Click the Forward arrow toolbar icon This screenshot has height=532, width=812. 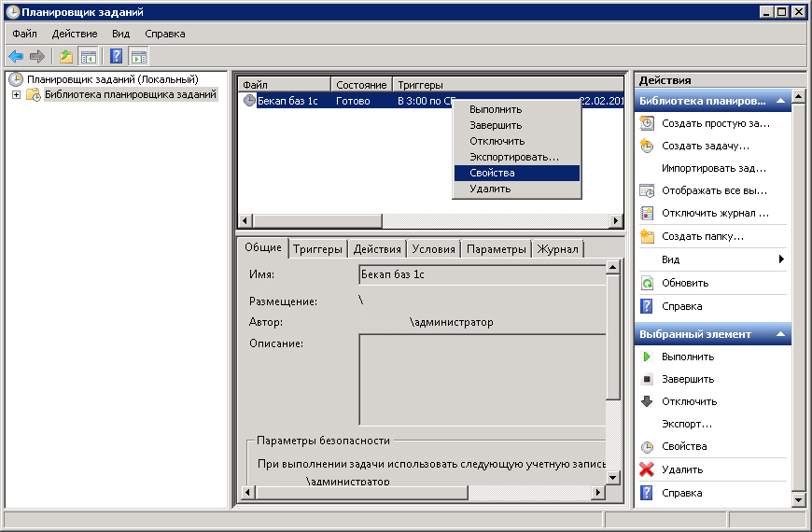point(37,56)
